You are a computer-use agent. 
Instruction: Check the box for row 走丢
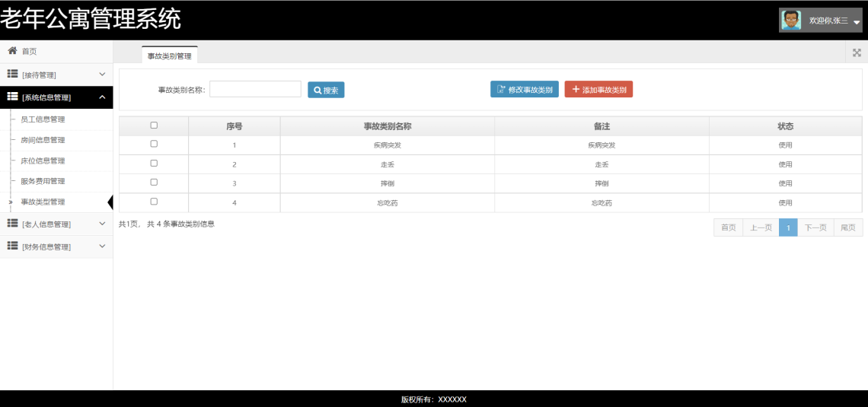tap(154, 163)
